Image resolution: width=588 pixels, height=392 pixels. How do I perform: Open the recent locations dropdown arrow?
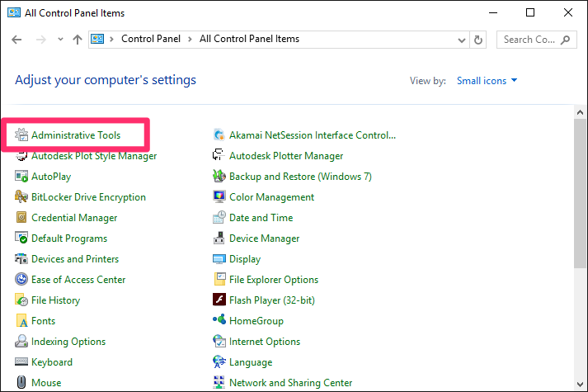(60, 39)
